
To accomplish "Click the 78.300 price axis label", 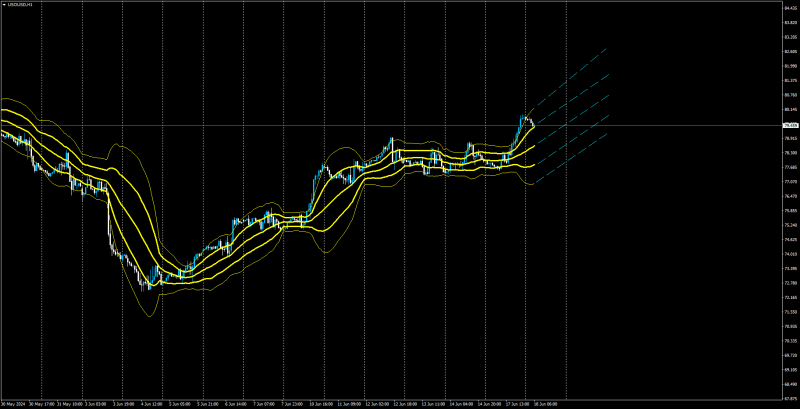I will (x=791, y=153).
